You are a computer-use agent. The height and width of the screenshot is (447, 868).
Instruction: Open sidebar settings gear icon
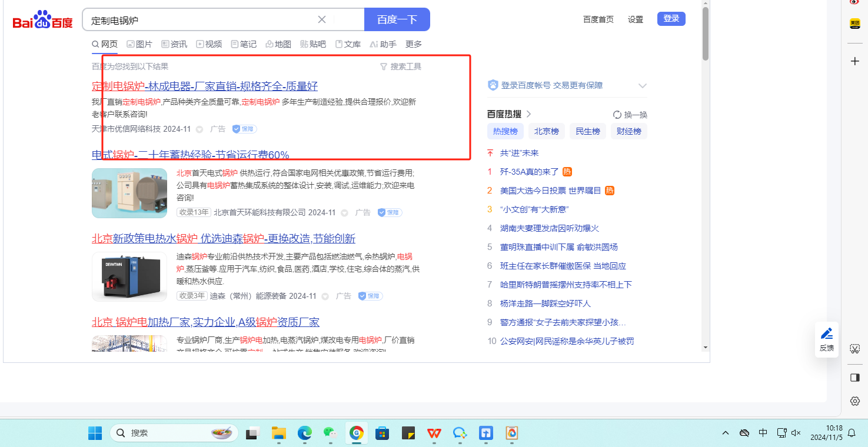(x=854, y=401)
